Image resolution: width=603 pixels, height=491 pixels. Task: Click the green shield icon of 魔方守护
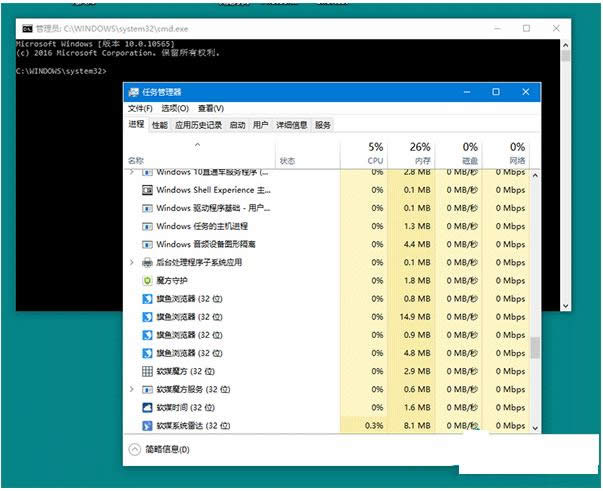[147, 281]
